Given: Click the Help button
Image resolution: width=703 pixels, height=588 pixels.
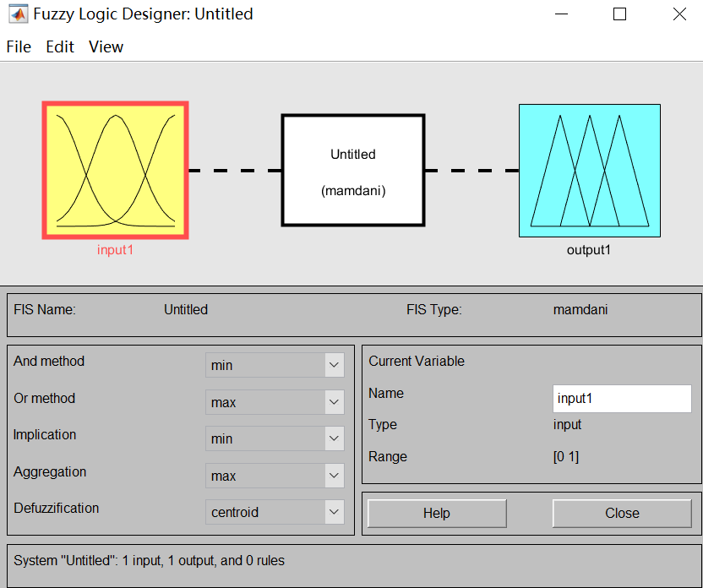Looking at the screenshot, I should click(x=436, y=513).
